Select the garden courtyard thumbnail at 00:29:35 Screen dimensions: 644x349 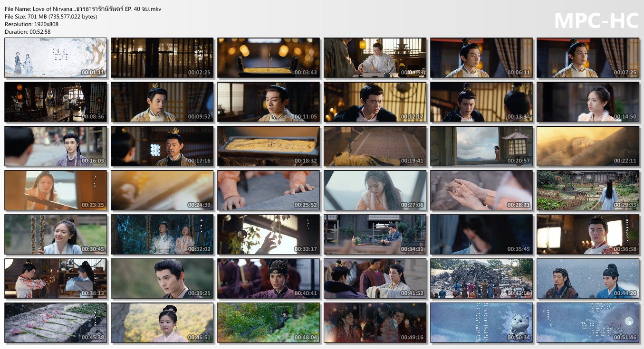point(588,190)
